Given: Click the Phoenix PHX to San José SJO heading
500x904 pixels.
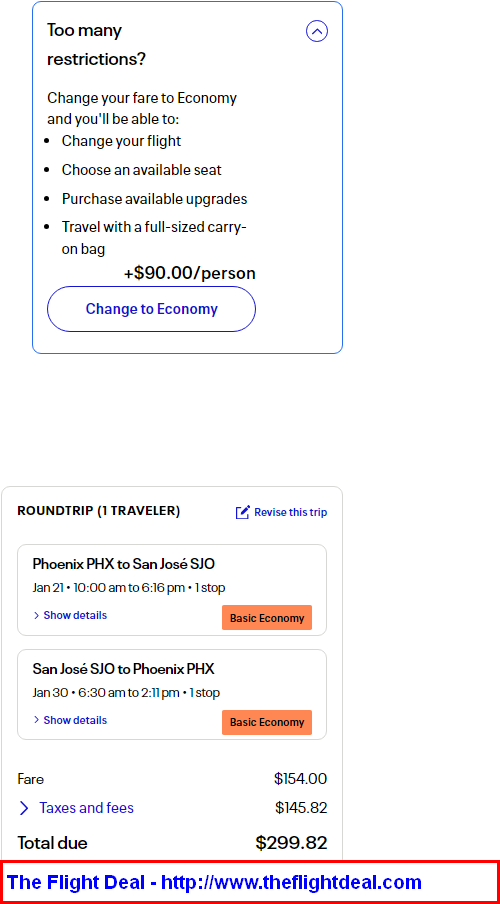Looking at the screenshot, I should (x=124, y=563).
